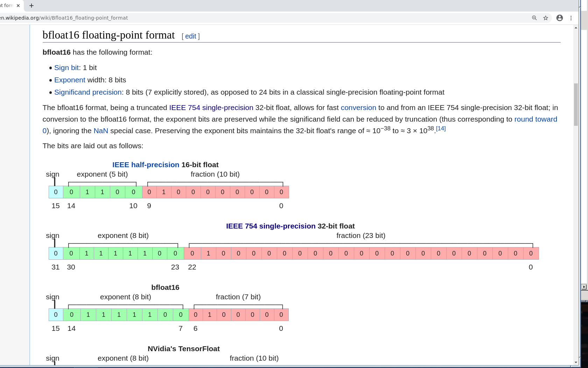Click the browser zoom magnifier icon
Viewport: 588px width, 368px height.
tap(534, 18)
